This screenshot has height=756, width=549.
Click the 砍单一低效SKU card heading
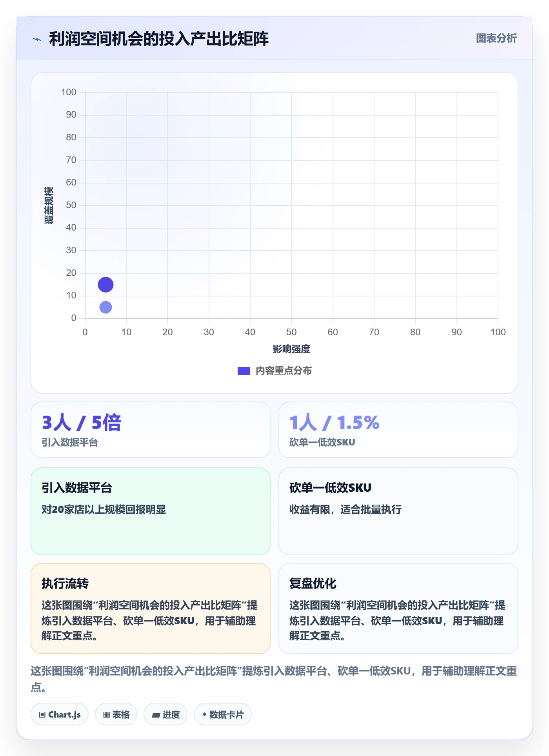pyautogui.click(x=330, y=488)
